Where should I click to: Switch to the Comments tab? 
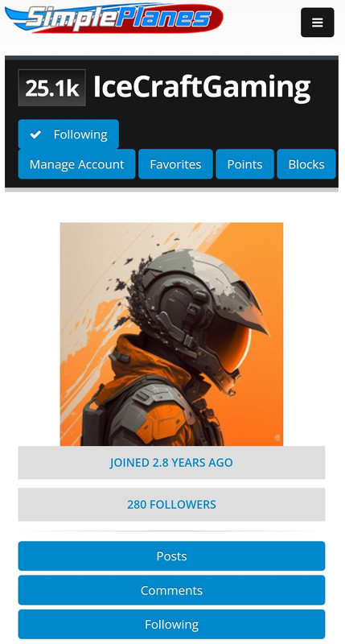coord(171,590)
